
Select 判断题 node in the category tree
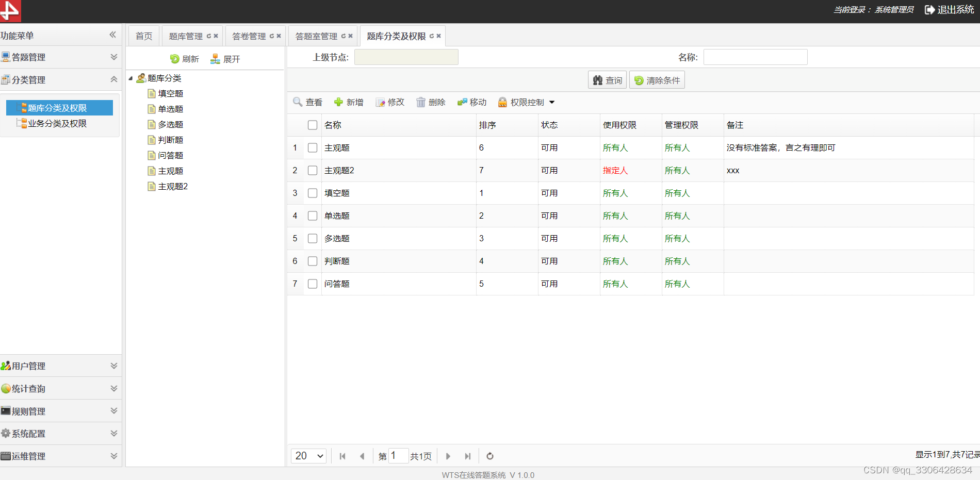[171, 140]
